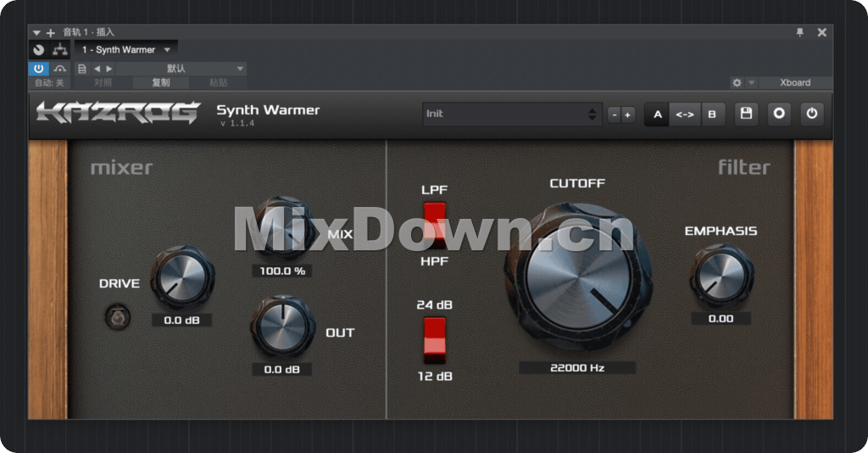Click the Xboard control field
Viewport: 868px width, 453px height.
tap(795, 82)
